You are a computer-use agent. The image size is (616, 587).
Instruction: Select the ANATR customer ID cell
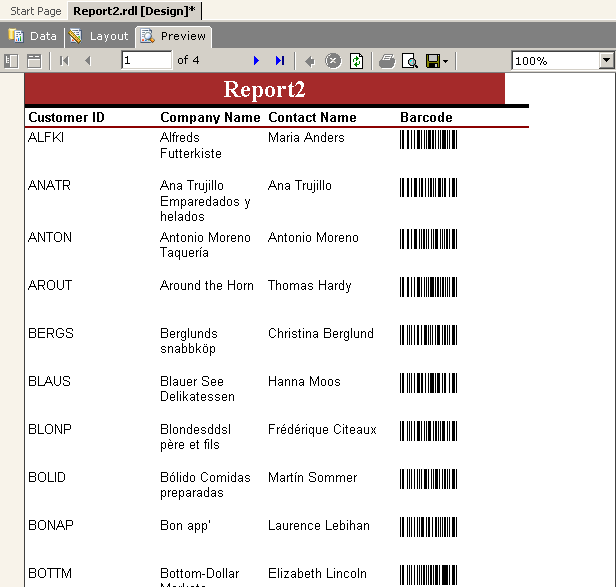coord(49,185)
